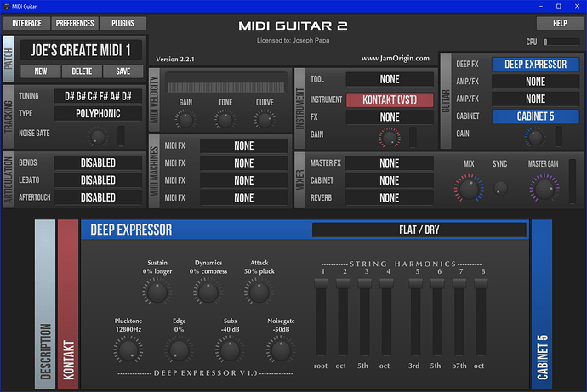The image size is (587, 392).
Task: Click the Sustain knob
Action: (x=157, y=293)
